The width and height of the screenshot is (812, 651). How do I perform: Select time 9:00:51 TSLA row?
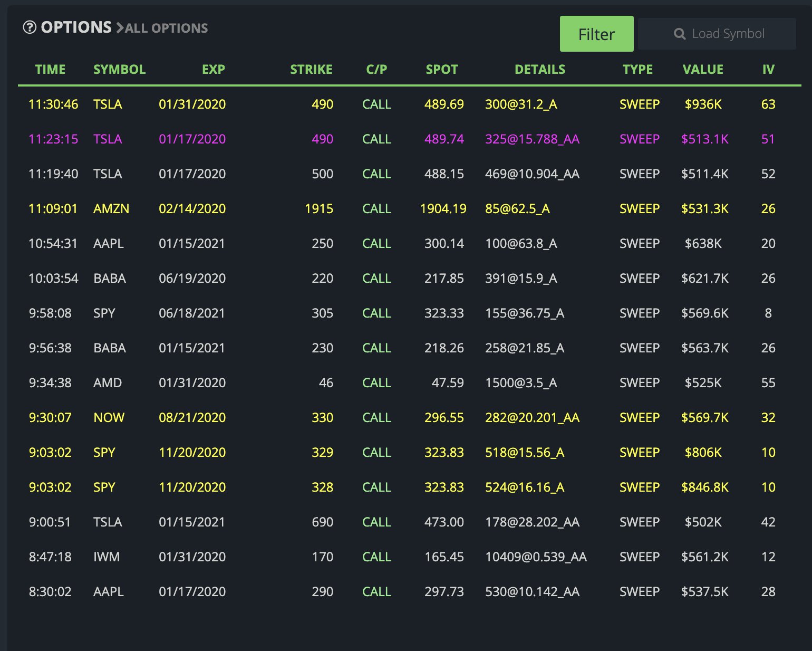pos(50,522)
